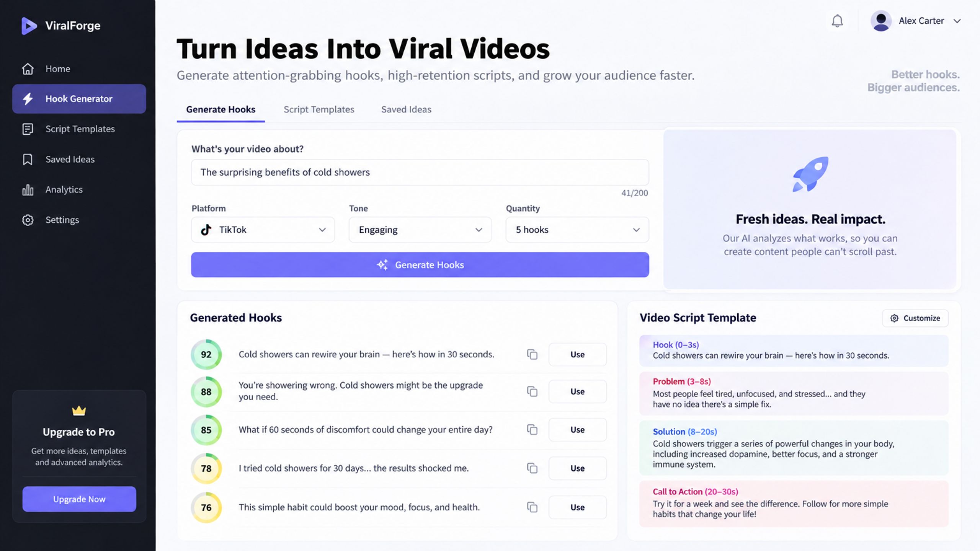Use the hook scored 92
Image resolution: width=980 pixels, height=551 pixels.
(578, 354)
